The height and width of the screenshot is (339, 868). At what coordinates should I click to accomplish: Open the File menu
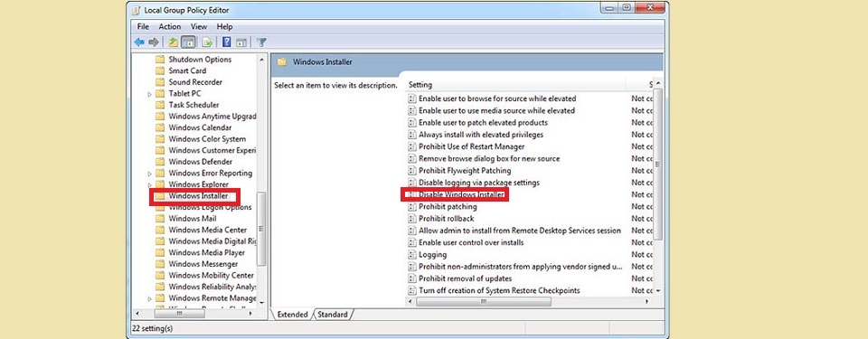[x=143, y=26]
